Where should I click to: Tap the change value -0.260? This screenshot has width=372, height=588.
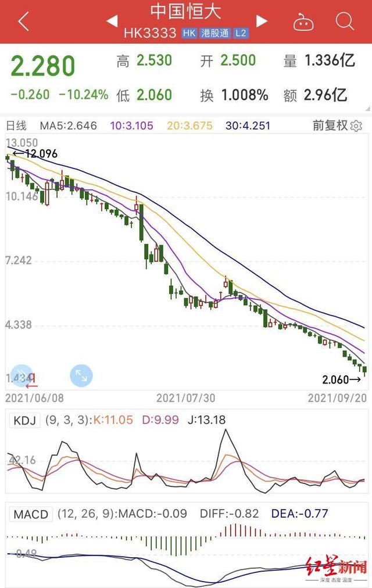[30, 95]
